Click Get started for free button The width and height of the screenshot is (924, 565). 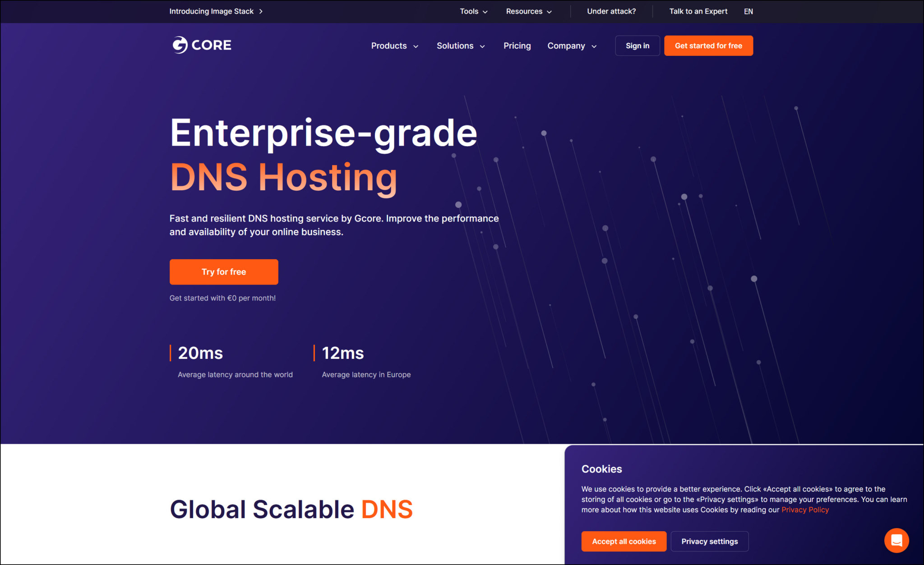tap(708, 46)
